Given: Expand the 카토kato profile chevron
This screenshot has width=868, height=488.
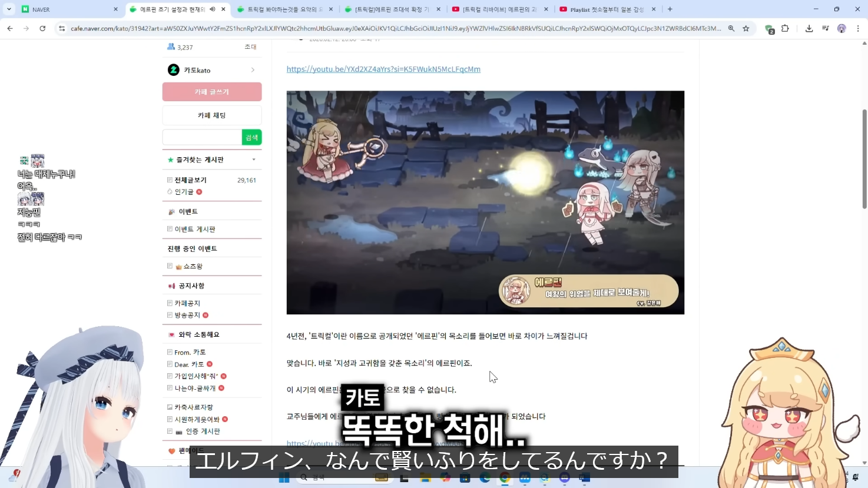Looking at the screenshot, I should (x=253, y=70).
